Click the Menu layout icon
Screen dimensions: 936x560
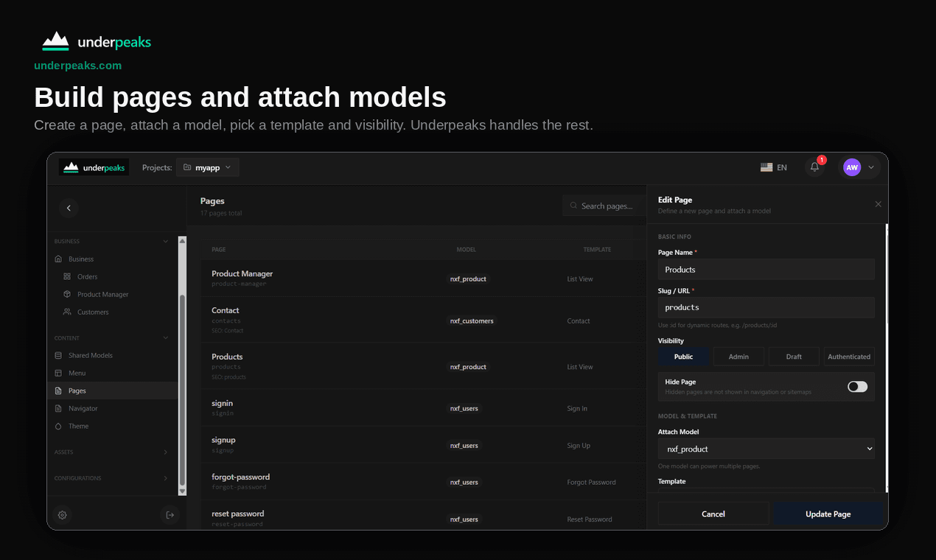[x=58, y=373]
